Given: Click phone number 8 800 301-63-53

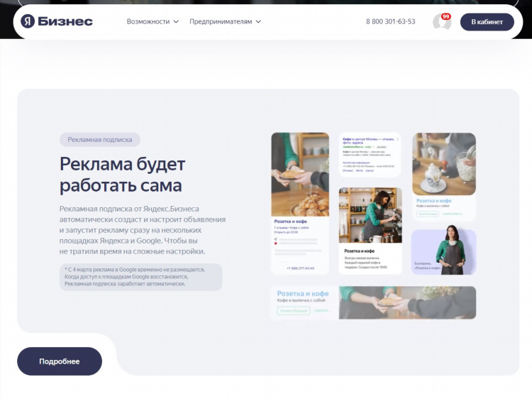Looking at the screenshot, I should tap(391, 21).
